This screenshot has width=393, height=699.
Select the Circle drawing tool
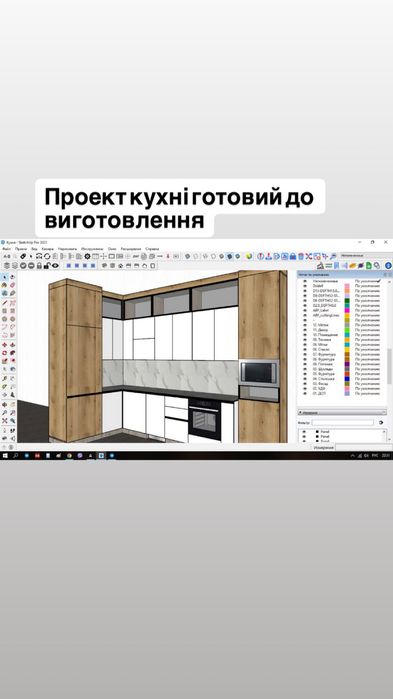[4, 319]
